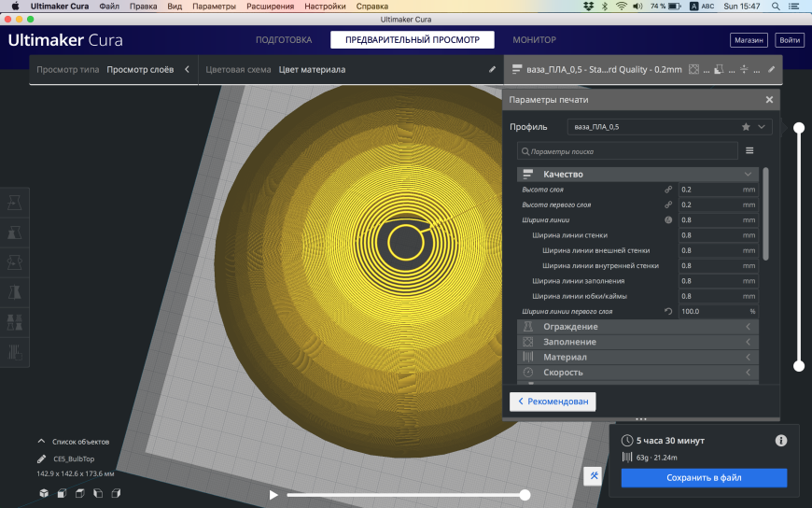This screenshot has width=812, height=508.
Task: Switch to ПОДГОТОВКА stage tab
Action: click(284, 40)
